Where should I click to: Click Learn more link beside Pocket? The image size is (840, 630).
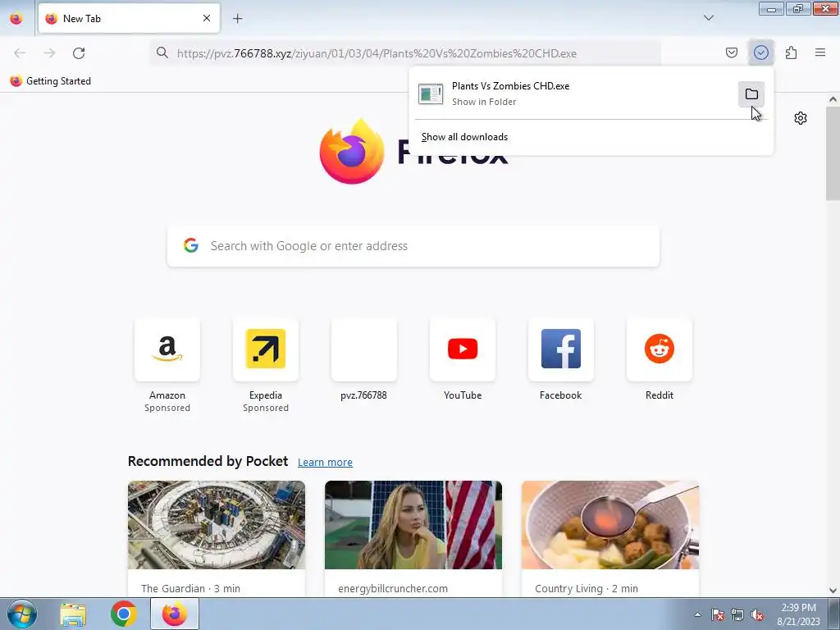coord(325,462)
